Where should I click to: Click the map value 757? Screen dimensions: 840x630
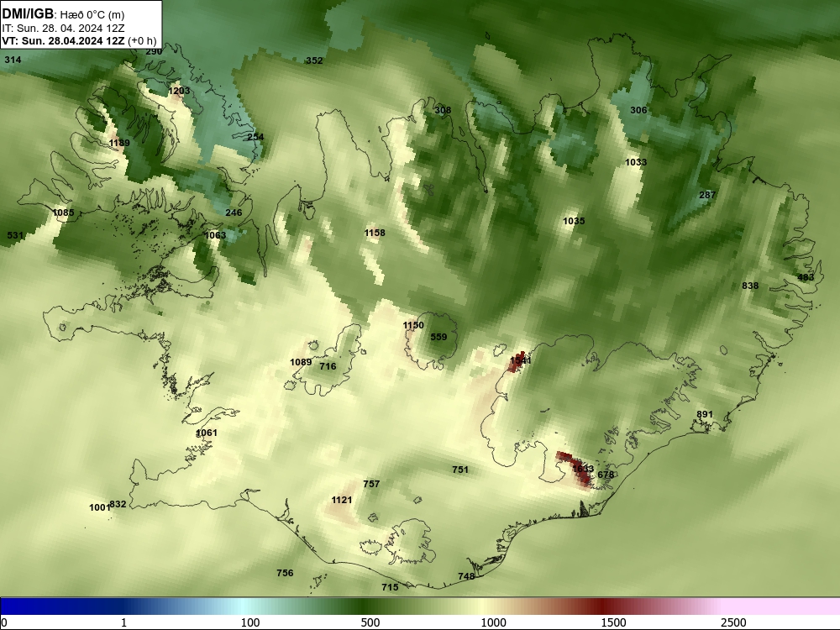pyautogui.click(x=371, y=485)
